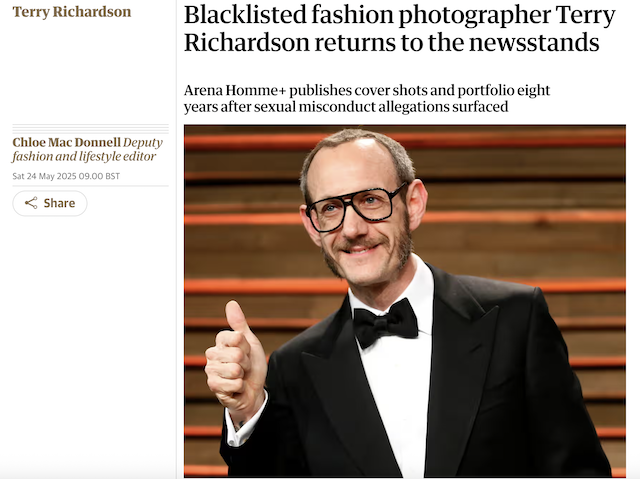
Task: Click the vertical divider beside the sidebar
Action: point(177,240)
